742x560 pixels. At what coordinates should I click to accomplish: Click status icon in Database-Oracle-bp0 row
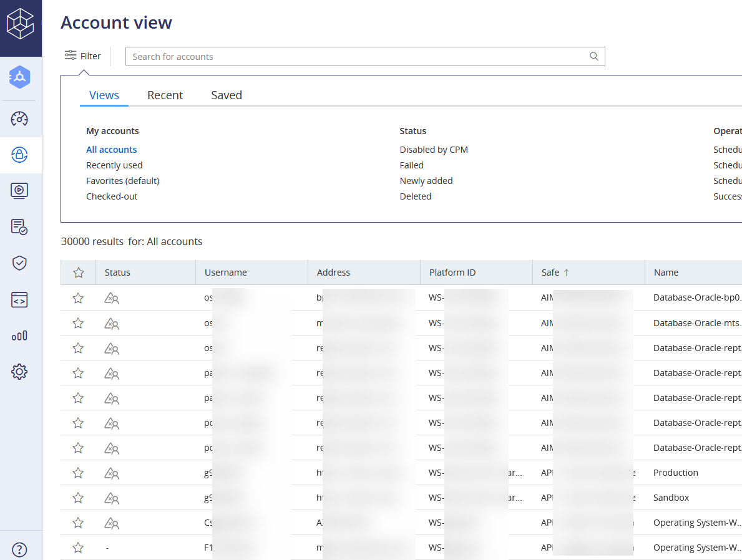112,299
